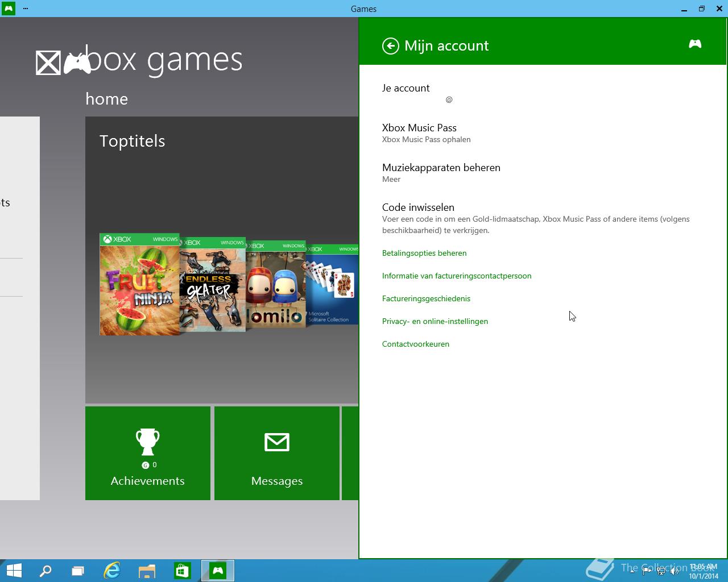728x582 pixels.
Task: Click the Xbox Music Pass ophalen subtitle
Action: tap(427, 139)
